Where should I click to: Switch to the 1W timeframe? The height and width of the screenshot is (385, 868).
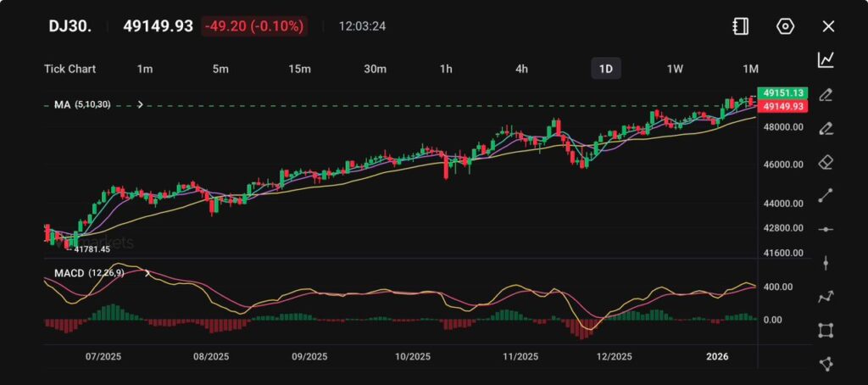click(675, 69)
